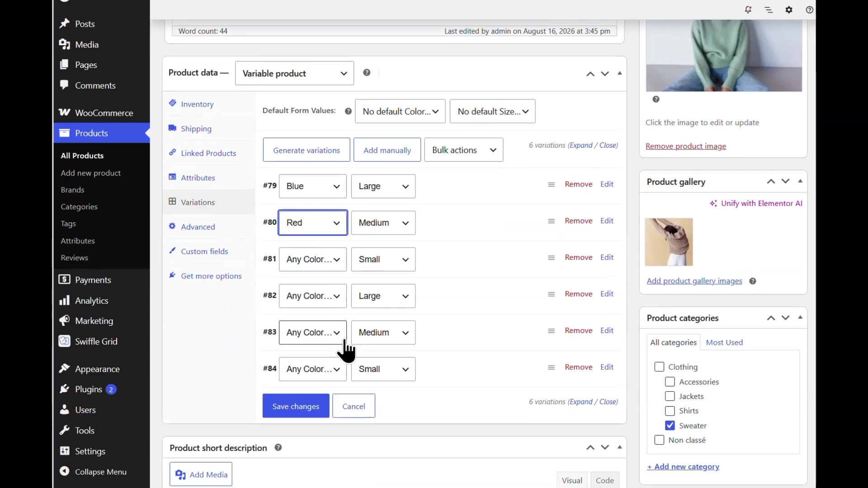Click the Comments bubble icon in sidebar
This screenshot has height=488, width=868.
(64, 85)
